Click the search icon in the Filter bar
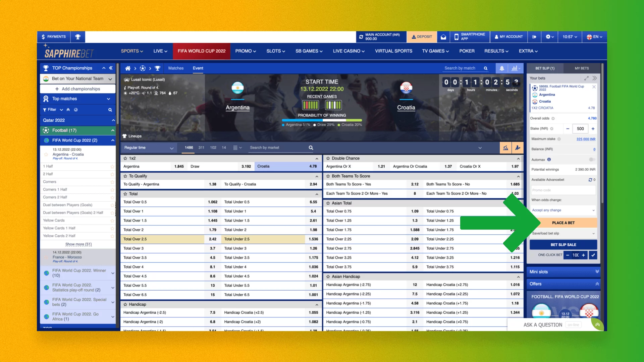The image size is (644, 362). (110, 110)
